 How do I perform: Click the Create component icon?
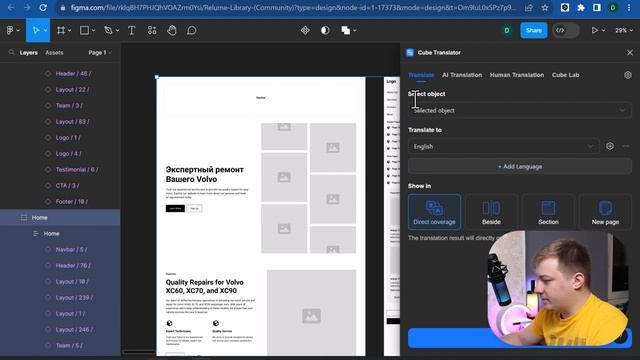pyautogui.click(x=305, y=30)
